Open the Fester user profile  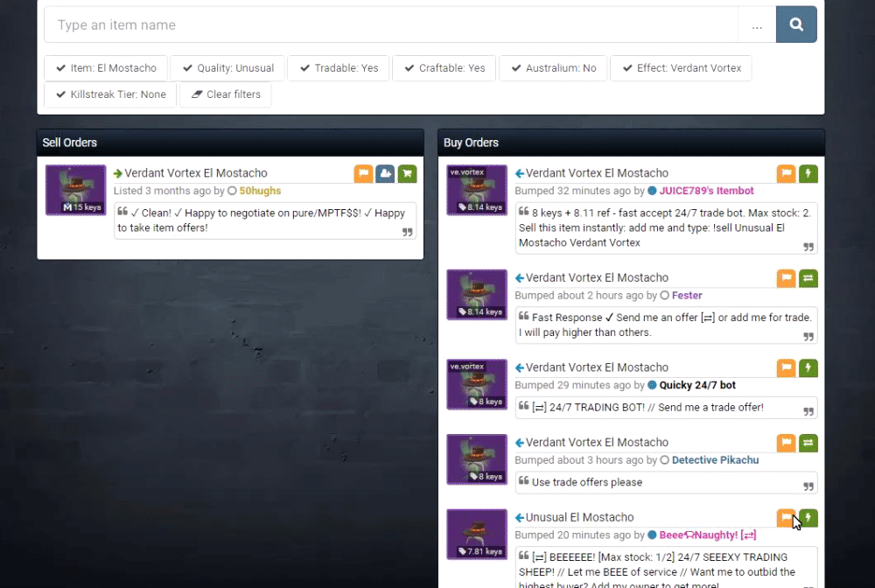(x=687, y=296)
